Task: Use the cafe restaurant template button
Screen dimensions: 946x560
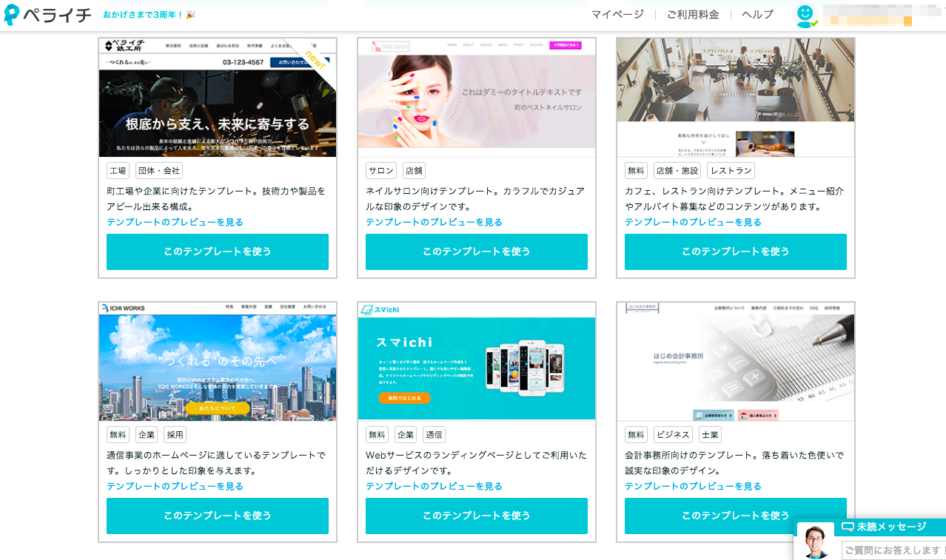Action: coord(736,252)
